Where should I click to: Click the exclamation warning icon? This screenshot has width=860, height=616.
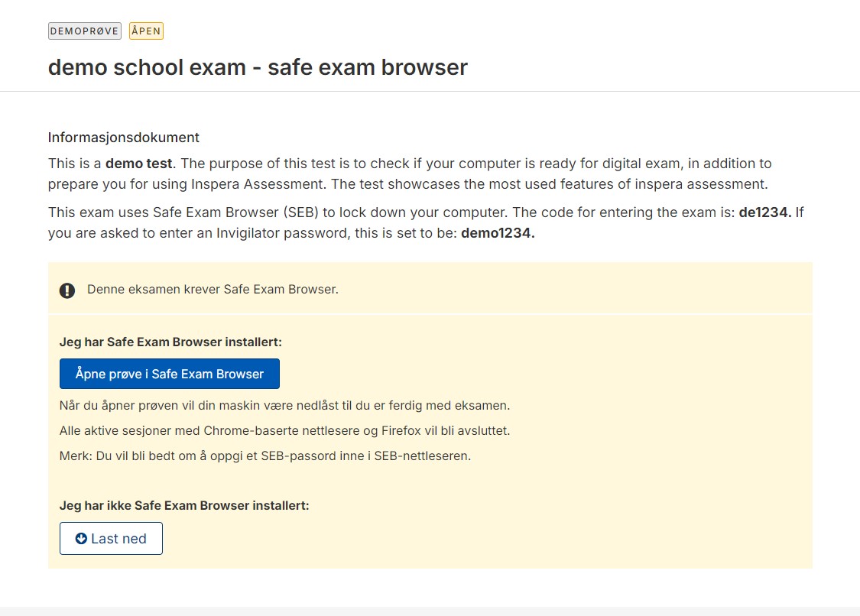click(67, 290)
